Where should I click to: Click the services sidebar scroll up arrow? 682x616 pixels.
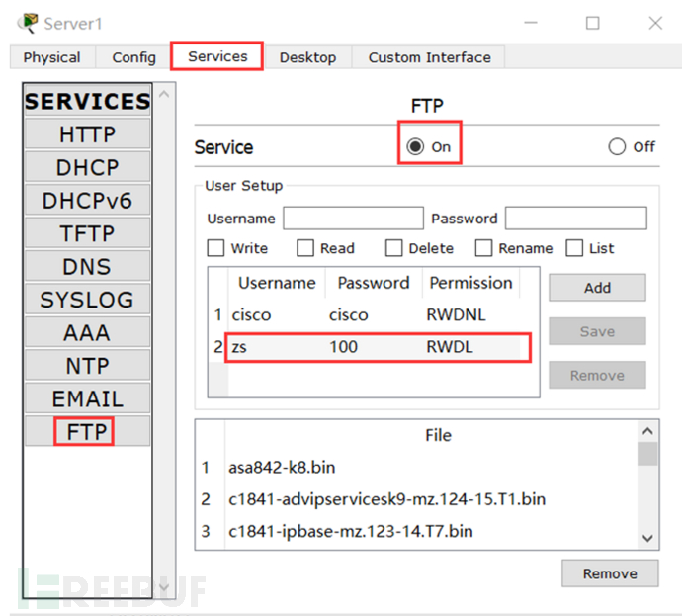[x=164, y=94]
